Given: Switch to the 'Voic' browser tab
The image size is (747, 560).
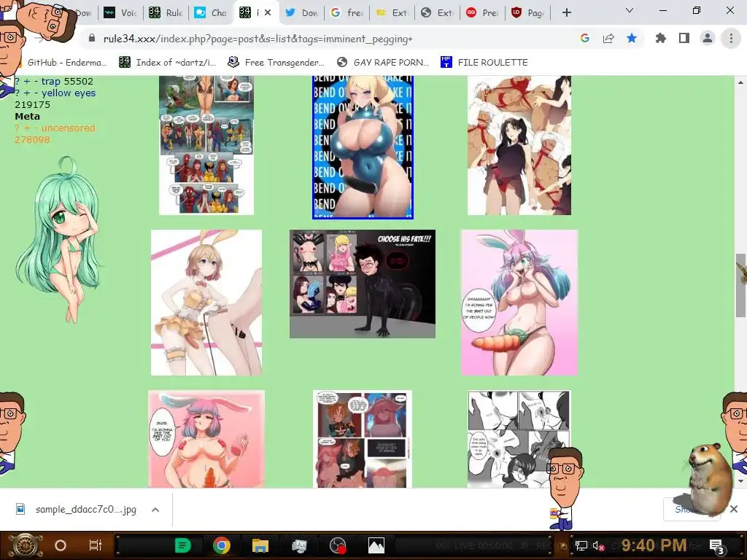Looking at the screenshot, I should click(x=121, y=13).
